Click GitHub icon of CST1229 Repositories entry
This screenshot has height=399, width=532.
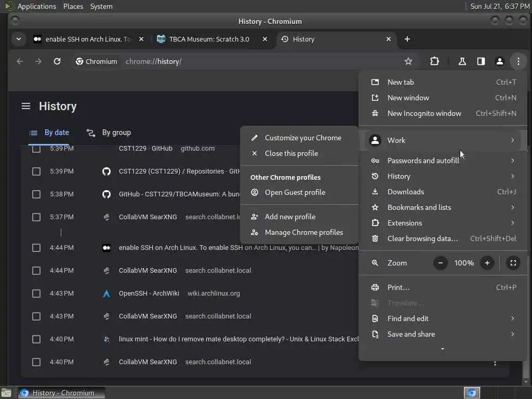pyautogui.click(x=107, y=171)
